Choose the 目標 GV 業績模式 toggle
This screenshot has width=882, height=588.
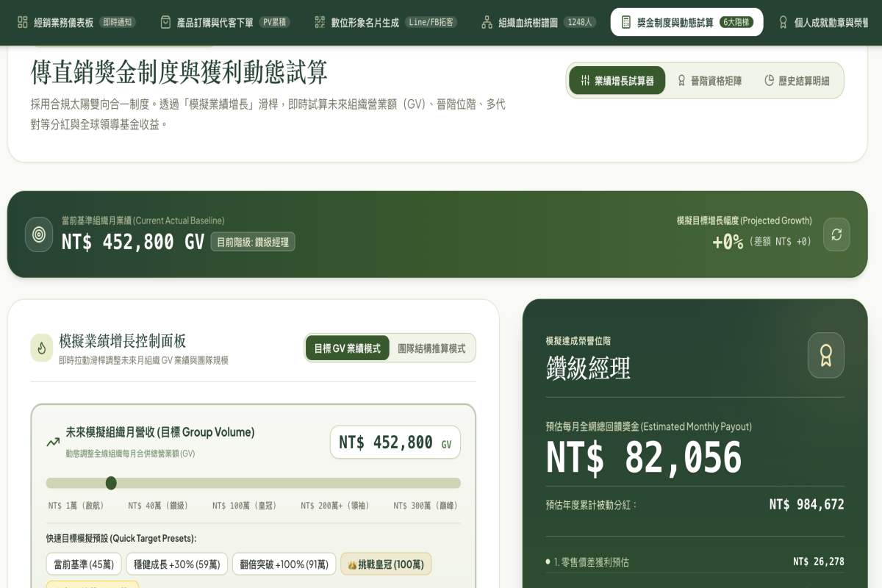(x=348, y=348)
